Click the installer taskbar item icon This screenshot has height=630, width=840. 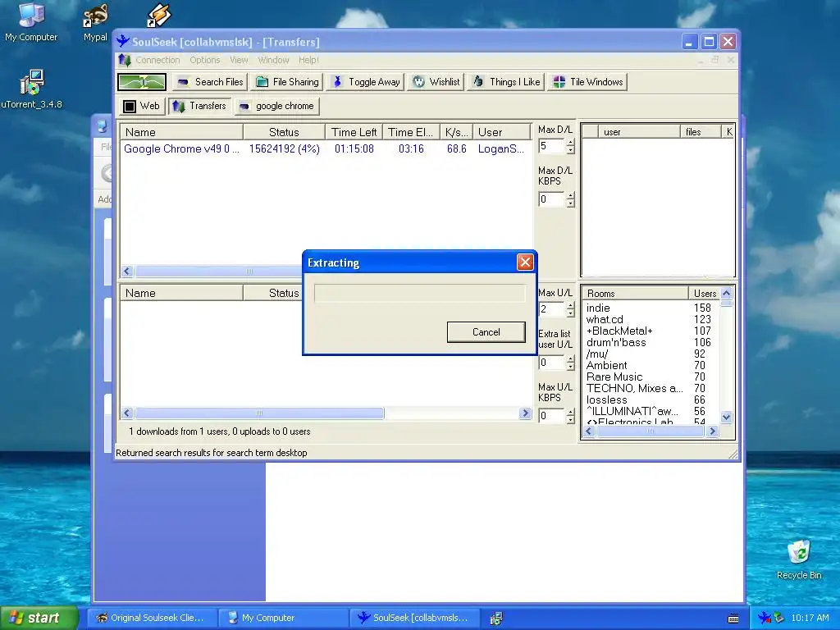(496, 619)
